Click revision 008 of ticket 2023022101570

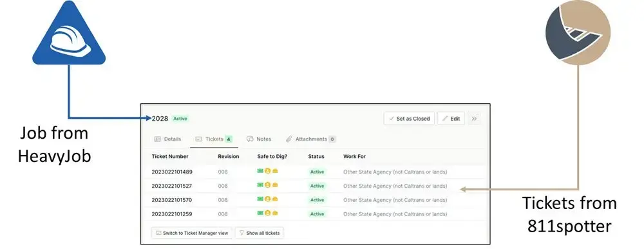tap(223, 200)
